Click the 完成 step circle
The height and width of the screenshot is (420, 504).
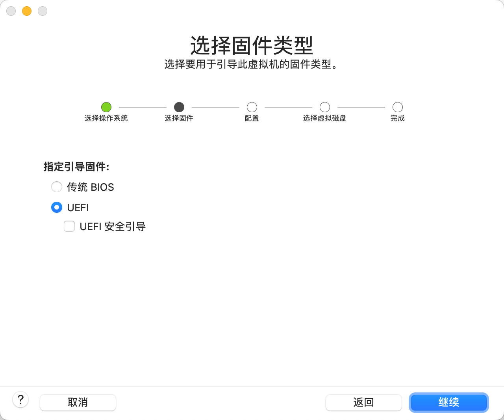click(x=398, y=107)
